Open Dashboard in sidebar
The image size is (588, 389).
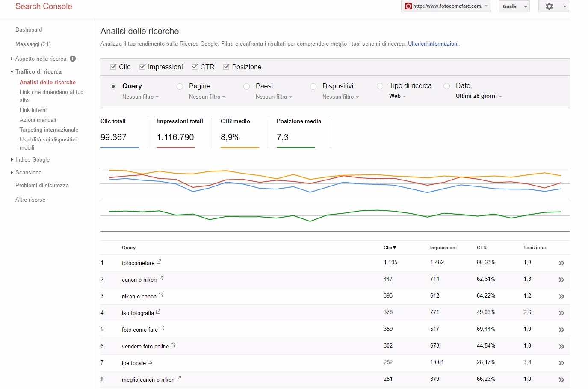[x=29, y=29]
